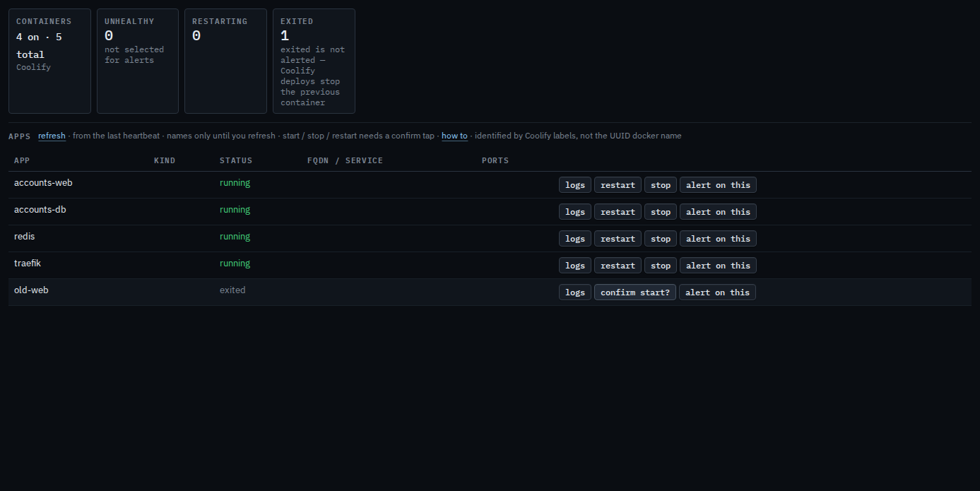980x491 pixels.
Task: Click the accounts-web app name
Action: point(43,183)
